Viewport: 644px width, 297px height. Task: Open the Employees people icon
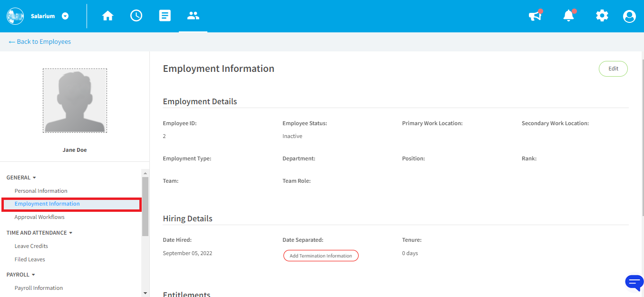point(193,16)
